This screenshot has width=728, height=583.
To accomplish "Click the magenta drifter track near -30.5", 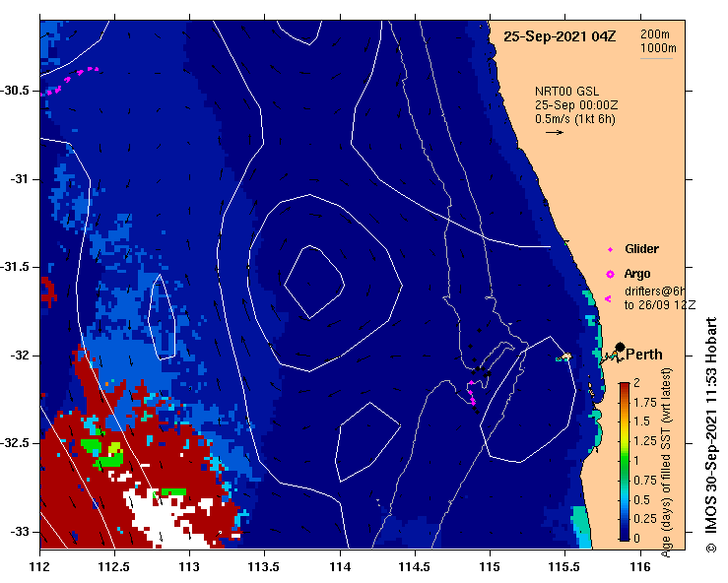I will point(70,80).
